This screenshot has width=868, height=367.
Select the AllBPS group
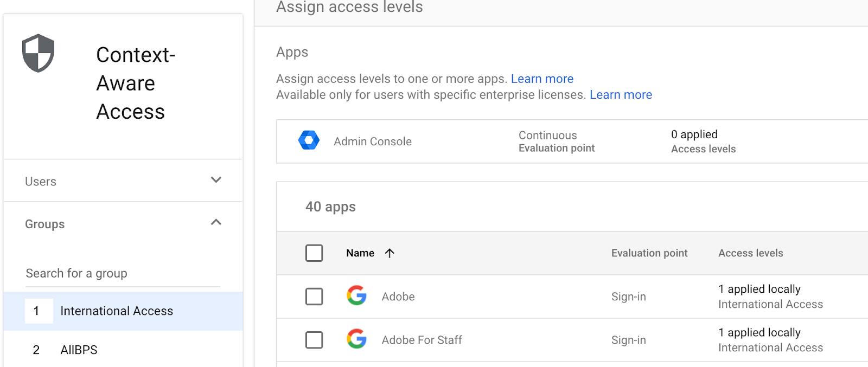pos(79,350)
